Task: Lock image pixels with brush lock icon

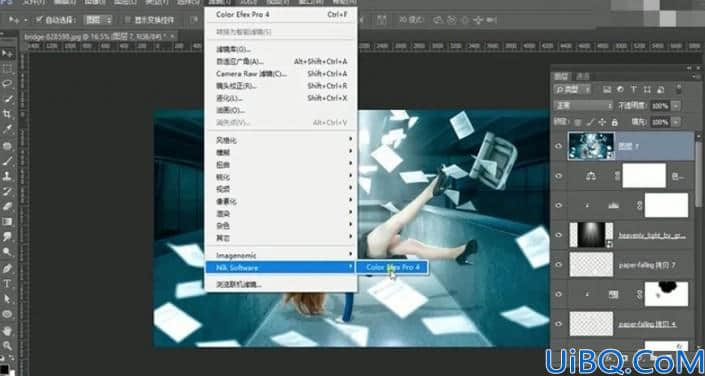Action: [x=590, y=122]
